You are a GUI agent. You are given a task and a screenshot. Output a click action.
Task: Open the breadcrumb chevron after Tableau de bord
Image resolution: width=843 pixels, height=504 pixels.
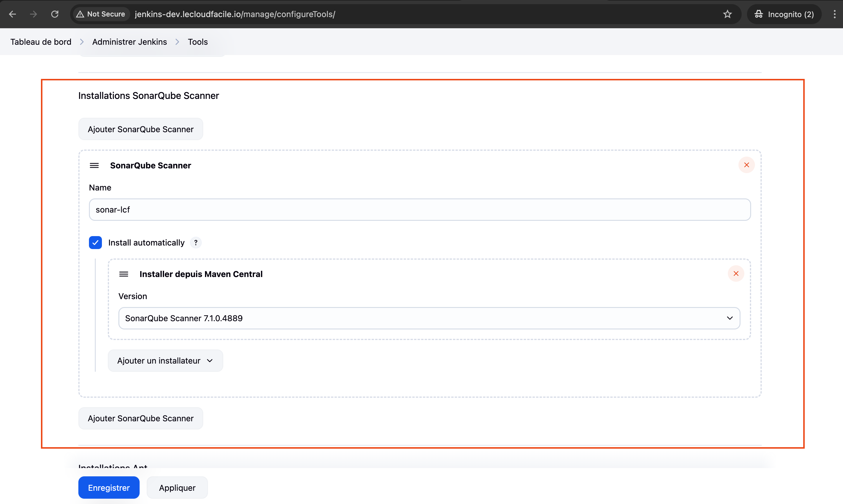pos(82,42)
